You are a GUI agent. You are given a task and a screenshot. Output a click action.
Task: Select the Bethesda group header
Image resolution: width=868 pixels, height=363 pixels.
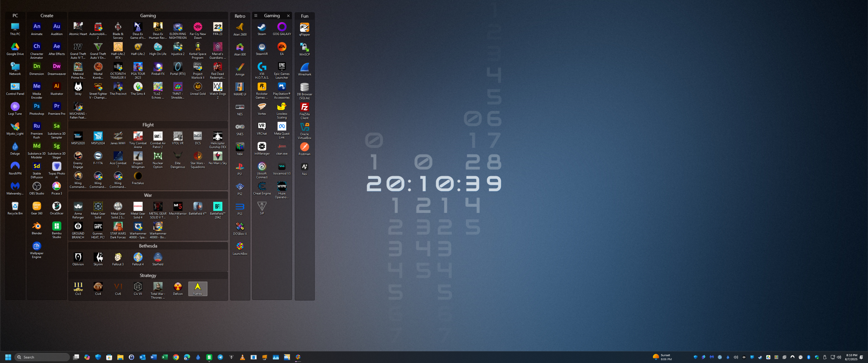click(x=148, y=246)
